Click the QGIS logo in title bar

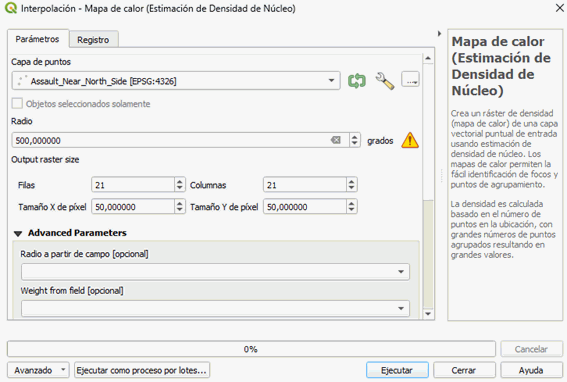pyautogui.click(x=11, y=8)
